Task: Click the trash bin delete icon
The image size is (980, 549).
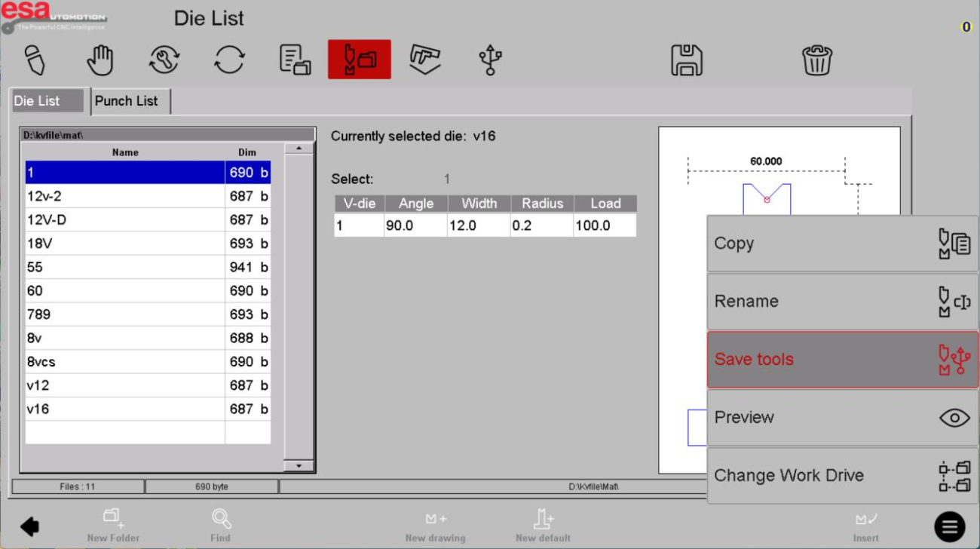Action: (x=816, y=60)
